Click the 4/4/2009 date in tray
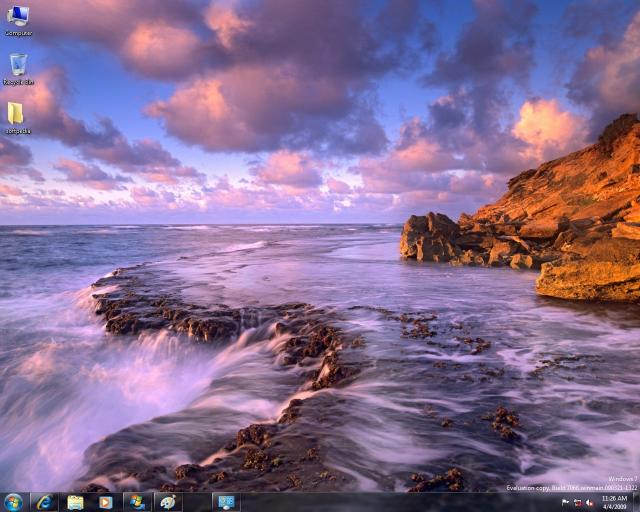 (615, 506)
